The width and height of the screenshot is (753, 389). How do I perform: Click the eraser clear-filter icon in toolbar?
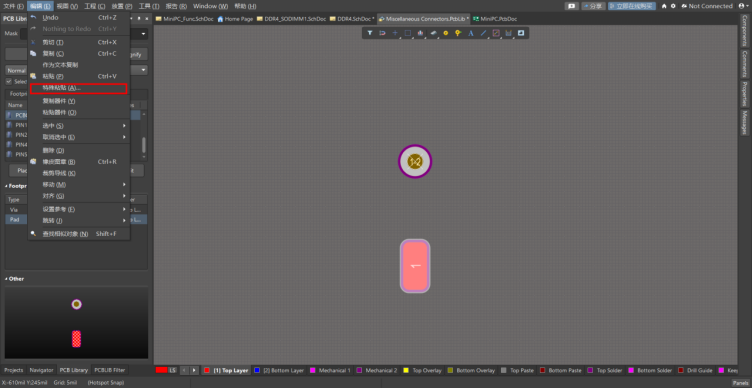433,33
